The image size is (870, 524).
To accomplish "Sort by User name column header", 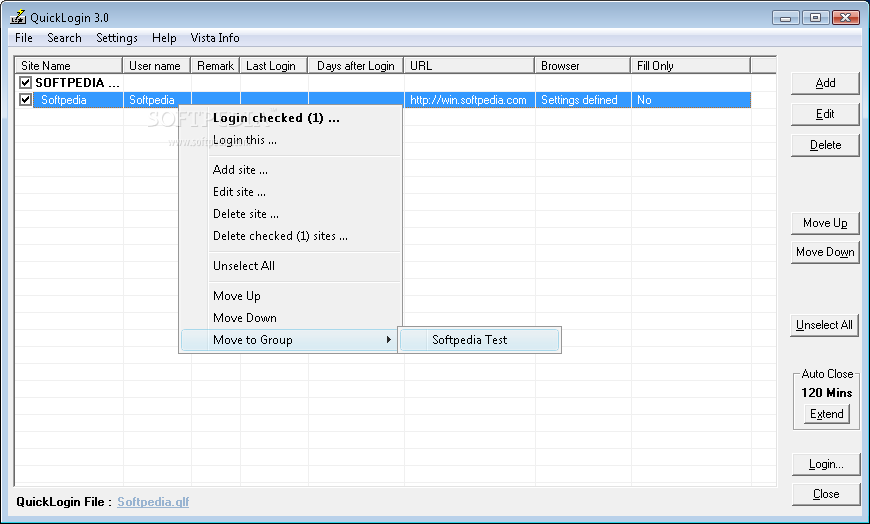I will click(156, 66).
